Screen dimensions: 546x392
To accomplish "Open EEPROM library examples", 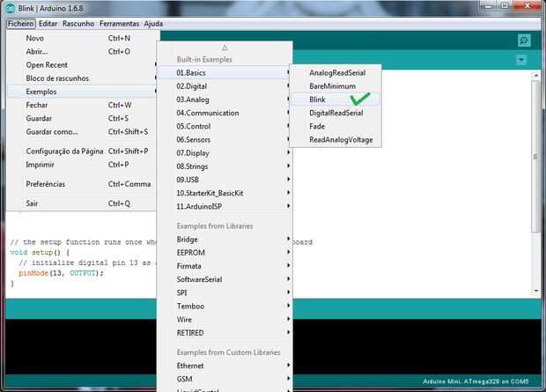I will (x=225, y=253).
